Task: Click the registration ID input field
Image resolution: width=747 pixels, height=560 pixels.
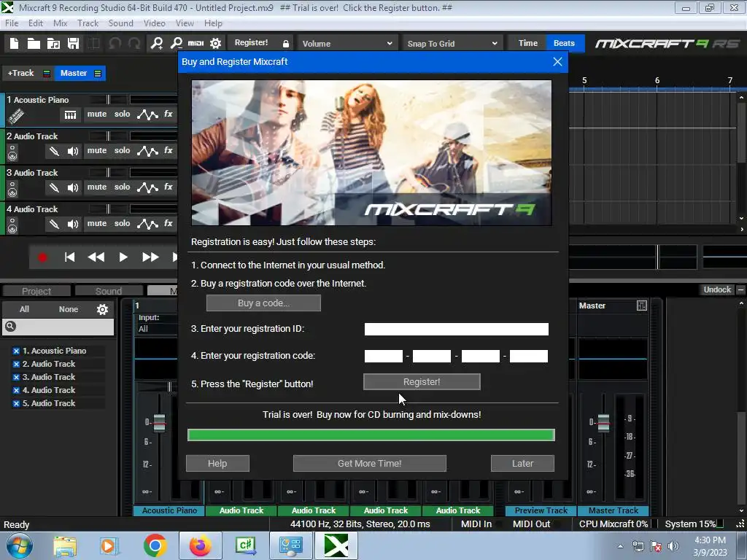Action: pyautogui.click(x=457, y=329)
